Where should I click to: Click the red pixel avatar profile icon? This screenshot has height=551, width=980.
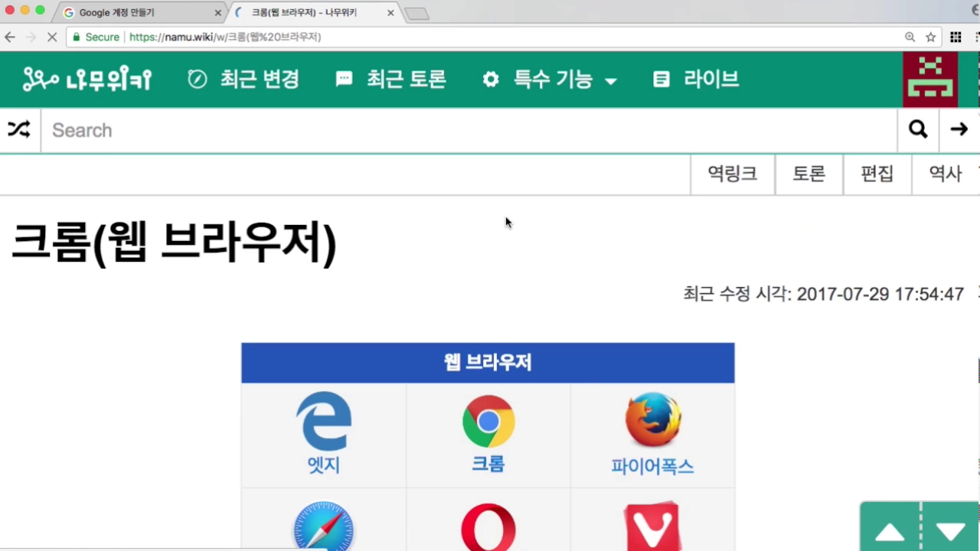point(930,80)
